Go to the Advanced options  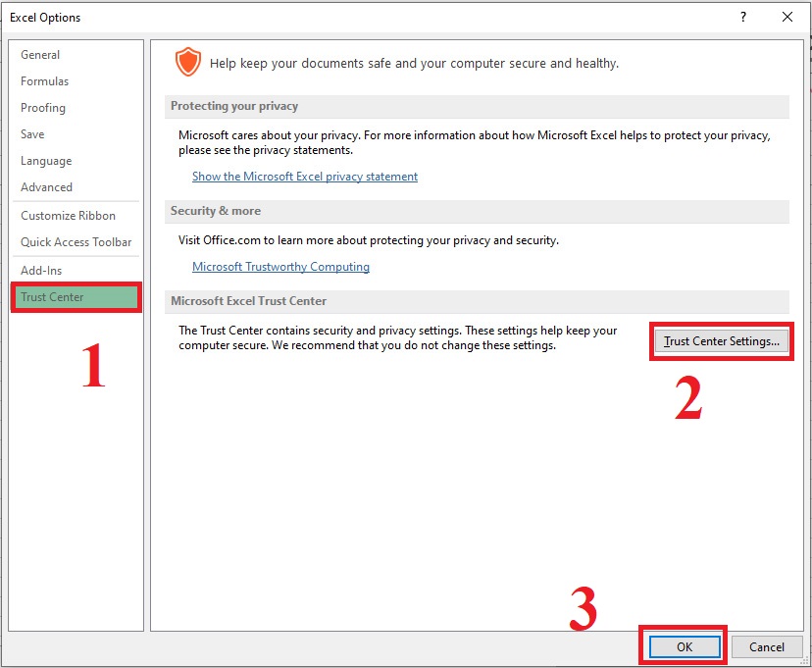46,187
